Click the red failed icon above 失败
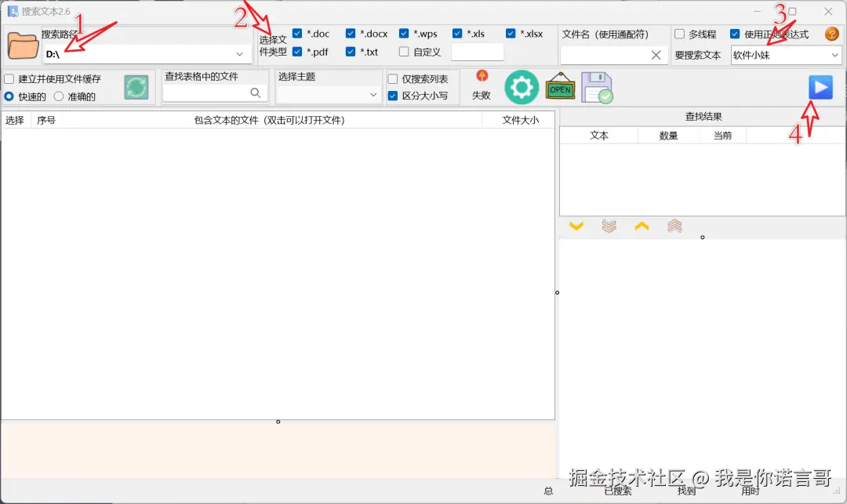 point(482,76)
